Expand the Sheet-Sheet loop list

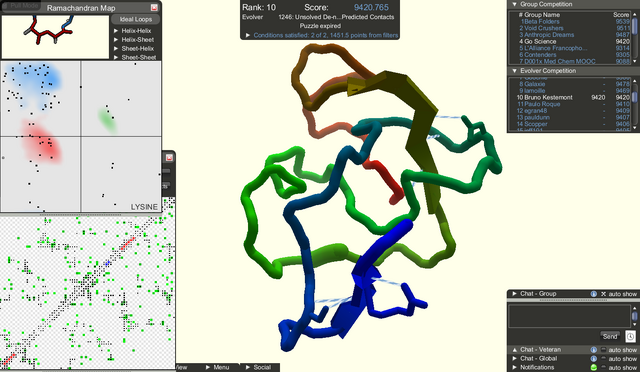116,57
